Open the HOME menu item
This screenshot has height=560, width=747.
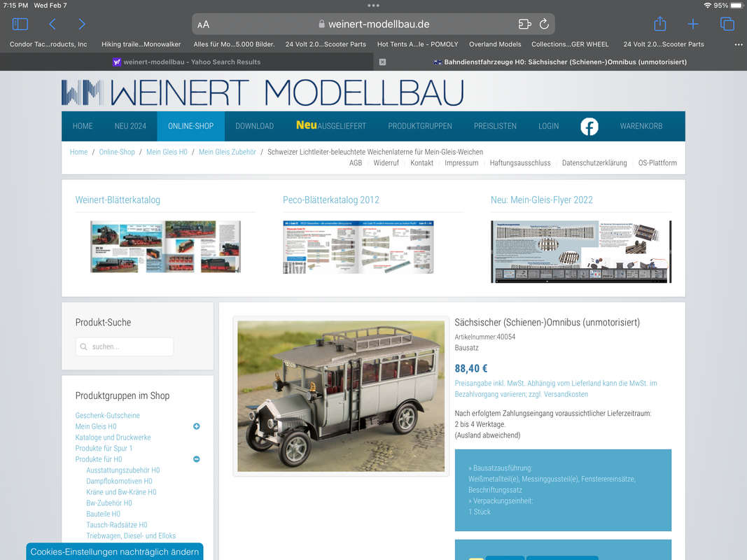83,126
